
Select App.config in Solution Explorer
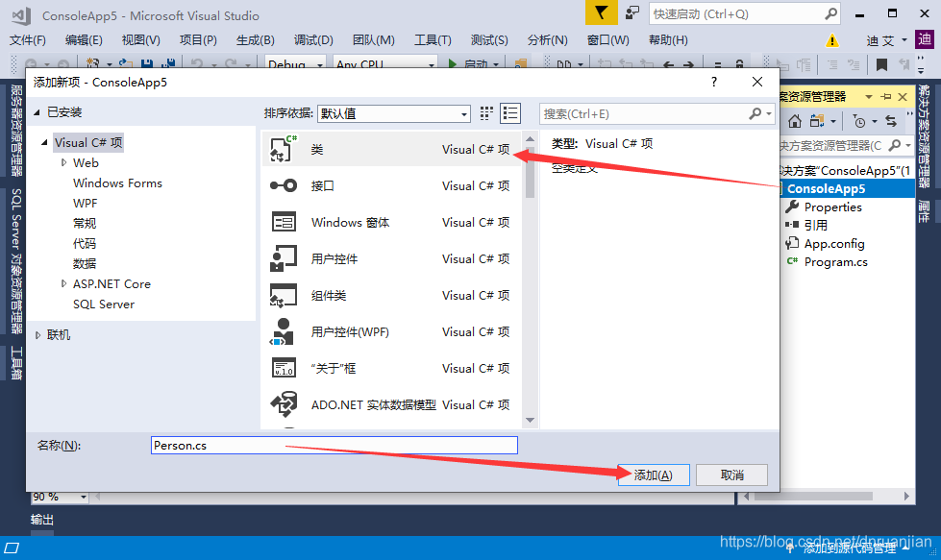(x=834, y=243)
